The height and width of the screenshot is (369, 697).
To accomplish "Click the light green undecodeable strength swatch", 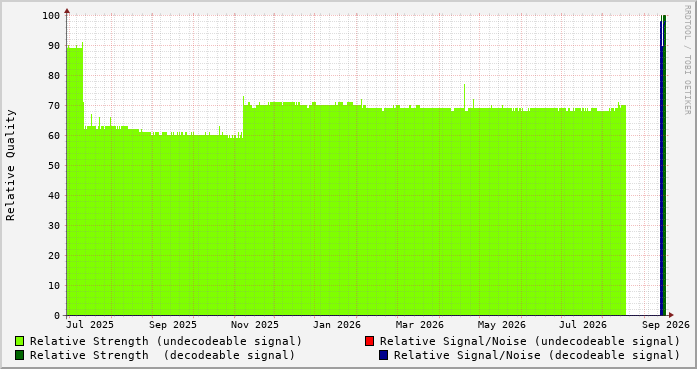I will [x=20, y=341].
